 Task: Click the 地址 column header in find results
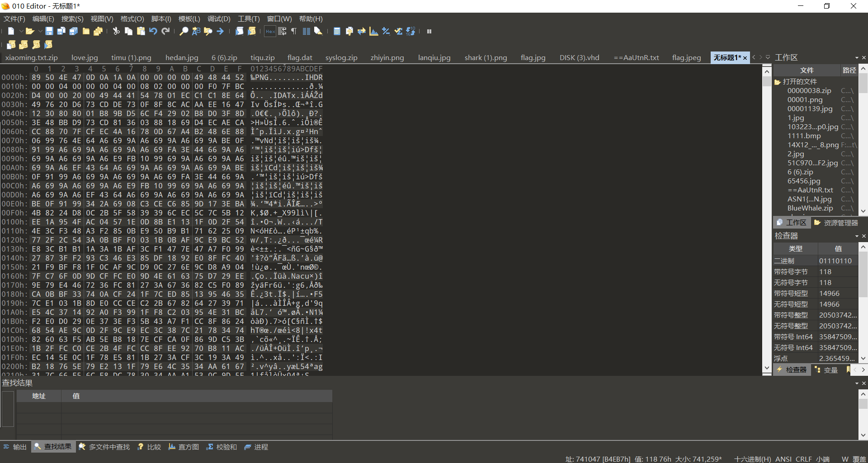[x=39, y=396]
